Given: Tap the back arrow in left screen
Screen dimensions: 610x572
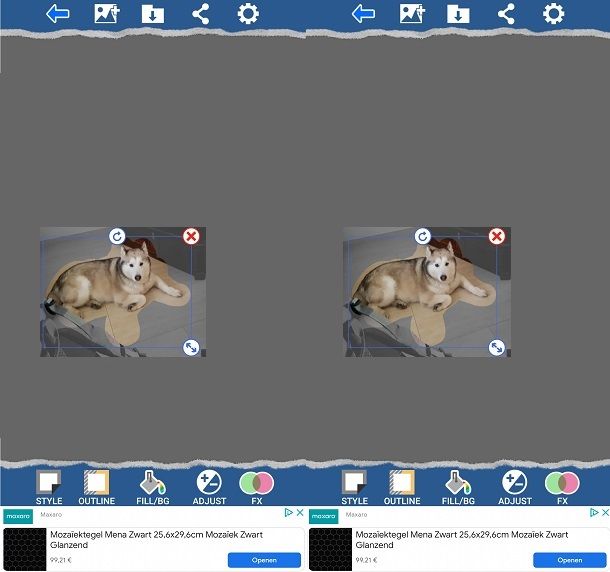Looking at the screenshot, I should coord(58,14).
